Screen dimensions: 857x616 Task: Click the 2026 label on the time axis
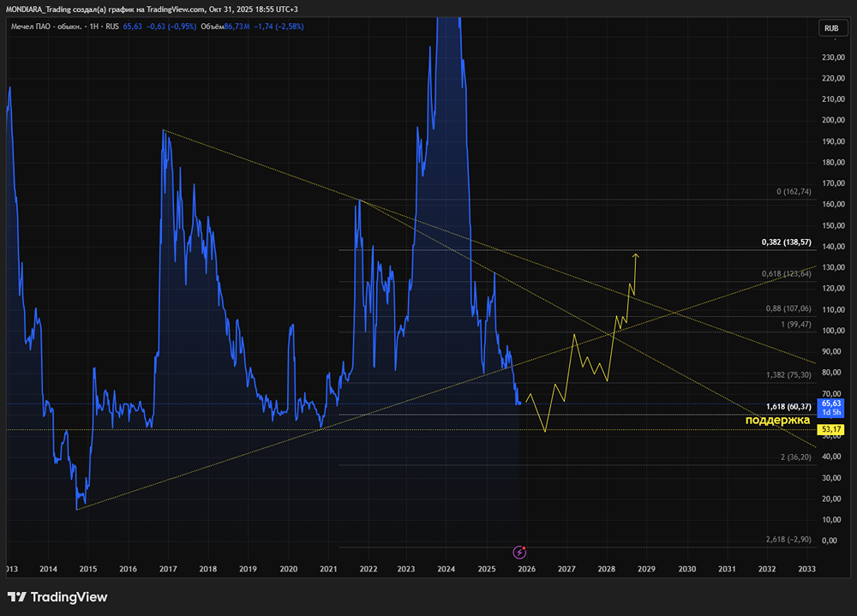click(525, 568)
